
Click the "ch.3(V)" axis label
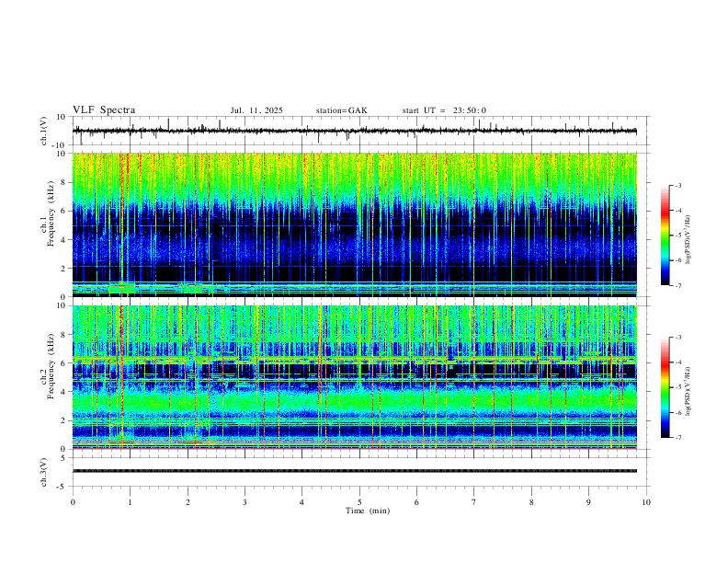coord(44,472)
